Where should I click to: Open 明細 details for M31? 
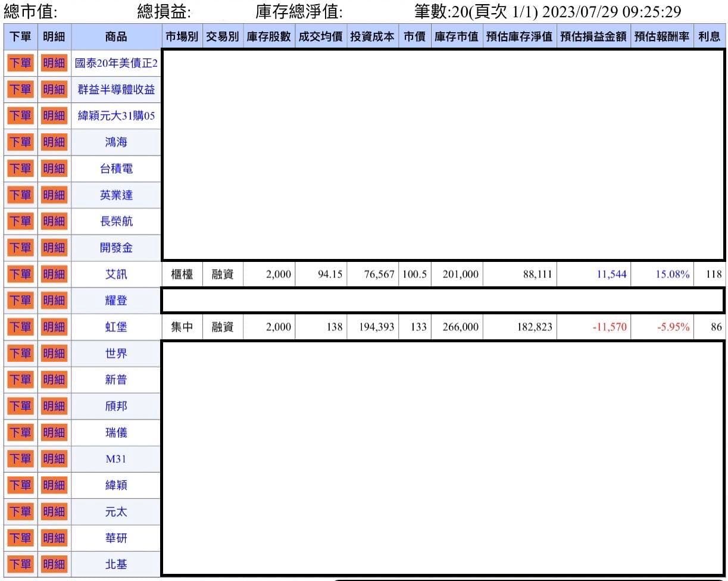pos(54,458)
